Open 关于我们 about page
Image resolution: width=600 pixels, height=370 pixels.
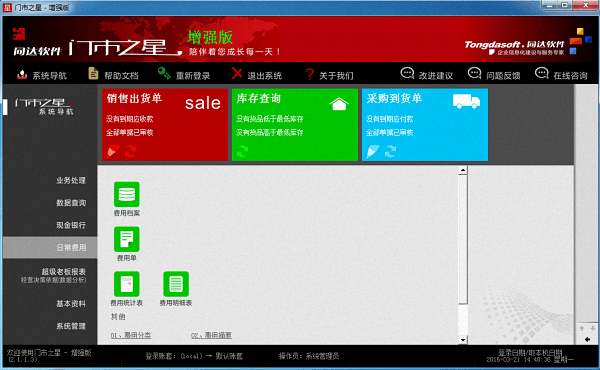pyautogui.click(x=329, y=75)
